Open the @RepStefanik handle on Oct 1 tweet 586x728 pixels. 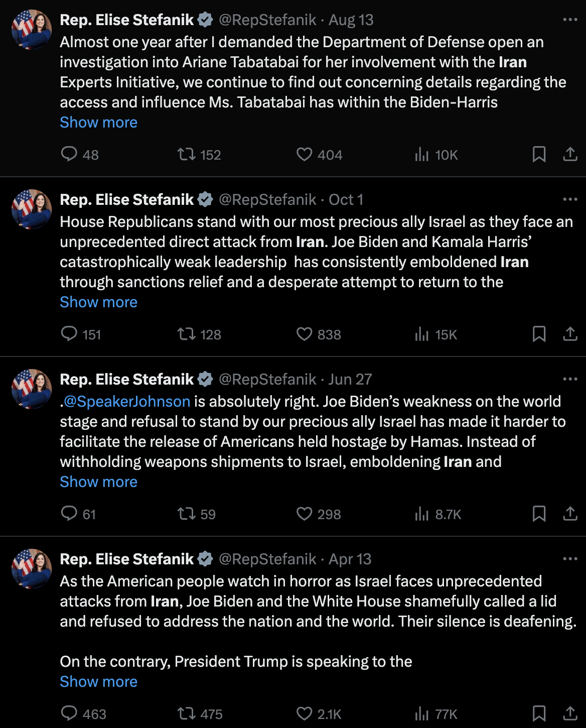(267, 200)
